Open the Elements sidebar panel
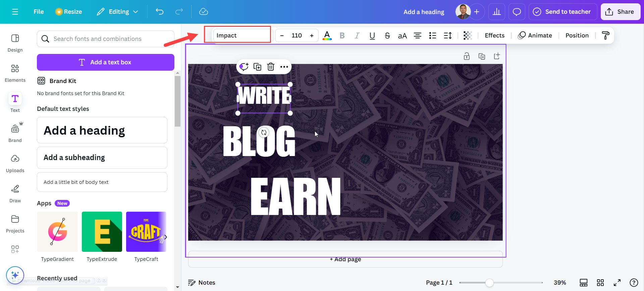644x291 pixels. coord(15,73)
